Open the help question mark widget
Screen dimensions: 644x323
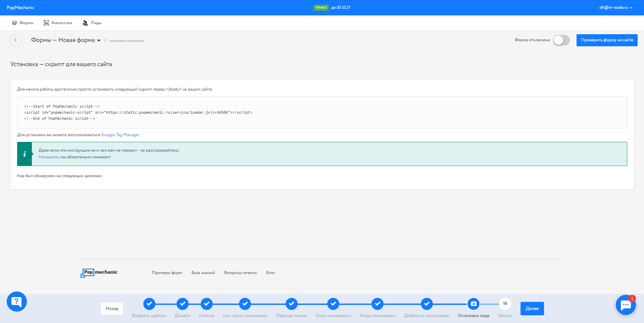click(17, 302)
